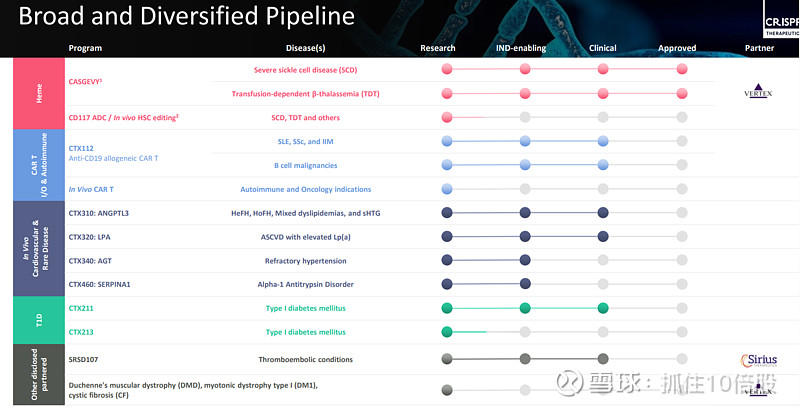Click the CTX460: SERPINA1 program label
The width and height of the screenshot is (800, 408).
pos(99,284)
